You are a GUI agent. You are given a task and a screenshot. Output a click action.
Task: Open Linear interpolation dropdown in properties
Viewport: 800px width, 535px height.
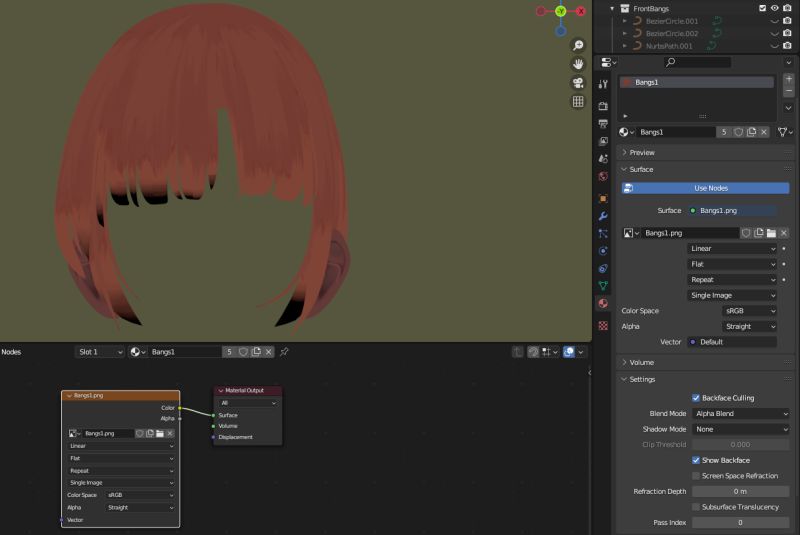tap(732, 248)
